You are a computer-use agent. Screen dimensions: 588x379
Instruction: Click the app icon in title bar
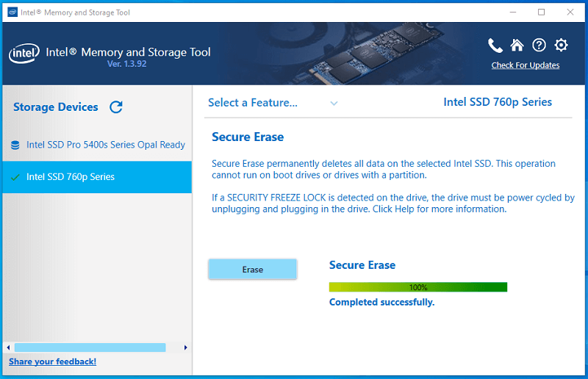12,12
